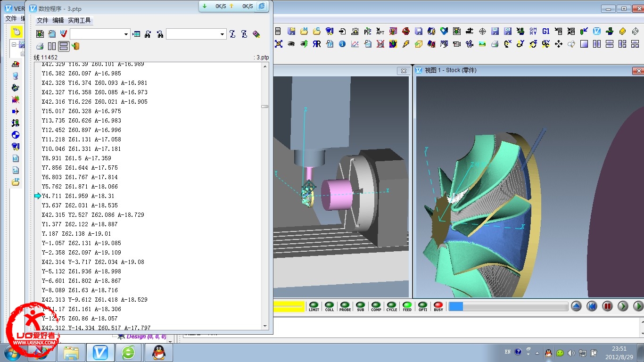Open 文件 menu in NC program window
The width and height of the screenshot is (644, 362).
click(x=42, y=20)
